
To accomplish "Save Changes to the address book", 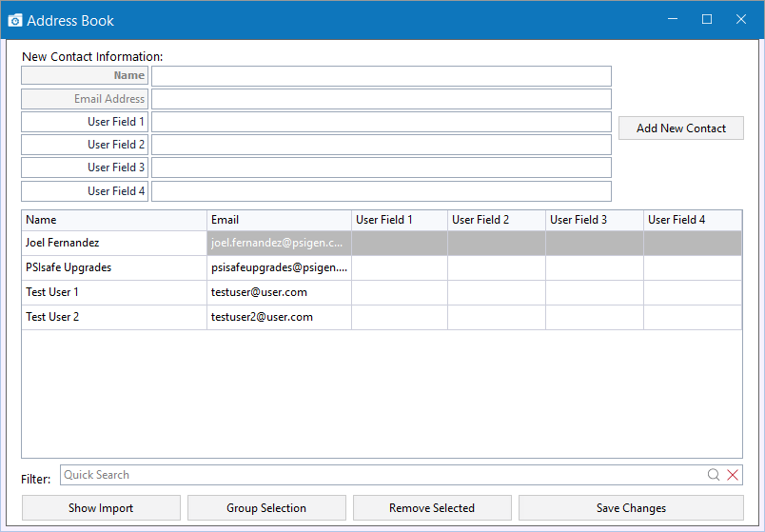I will (x=631, y=508).
